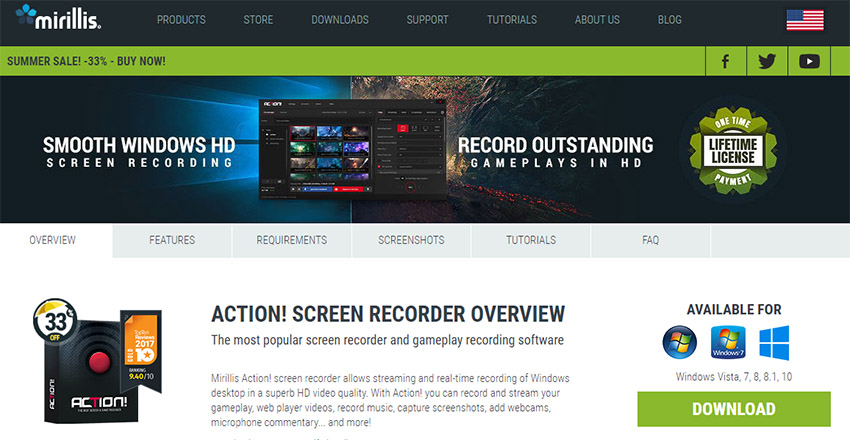Image resolution: width=850 pixels, height=440 pixels.
Task: Click the TopTen Reviews 2017 ribbon
Action: tap(141, 351)
